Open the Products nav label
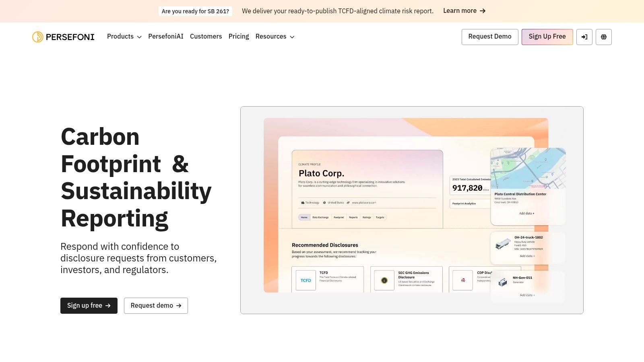644x362 pixels. (120, 37)
